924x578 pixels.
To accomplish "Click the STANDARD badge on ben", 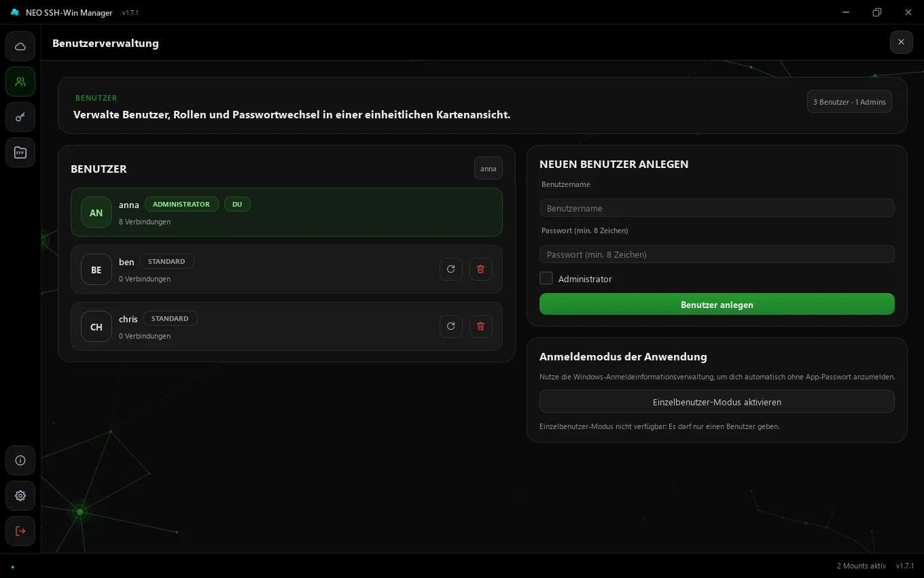I will pos(166,261).
